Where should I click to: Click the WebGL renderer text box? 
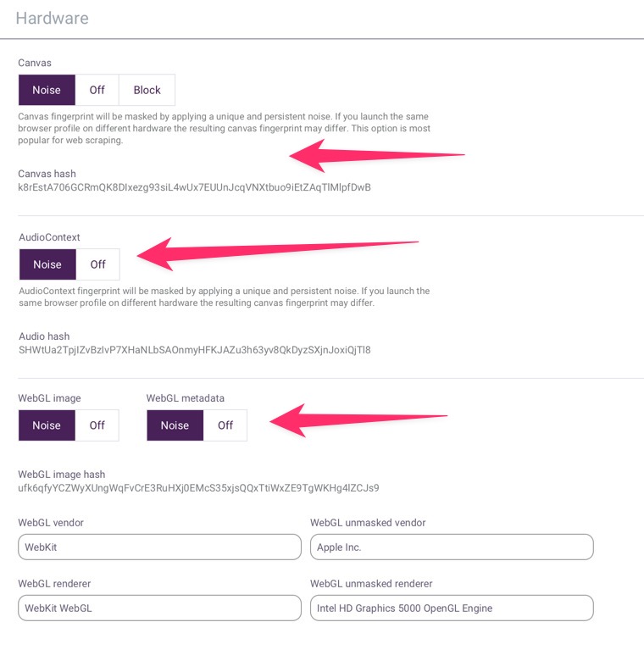[159, 608]
